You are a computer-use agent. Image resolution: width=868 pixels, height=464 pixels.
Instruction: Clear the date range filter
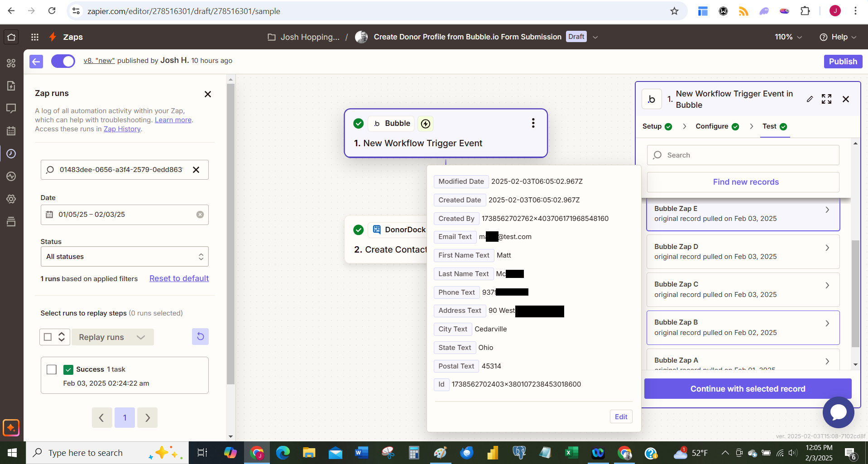(200, 215)
